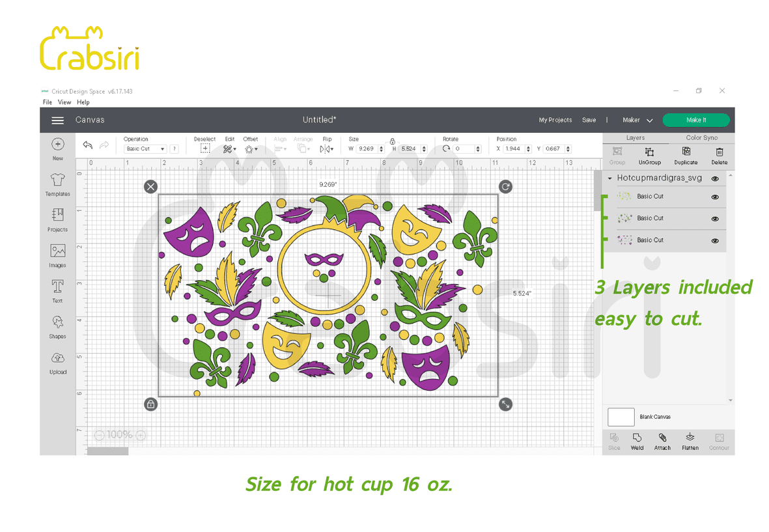
Task: Open the File menu
Action: point(47,102)
